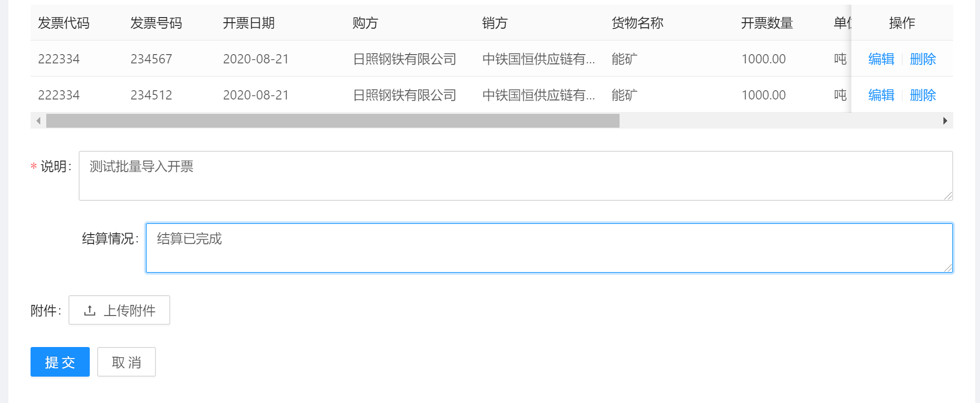Click goods name 能矿 in the 234512 row
Viewport: 980px width, 403px height.
[x=625, y=95]
